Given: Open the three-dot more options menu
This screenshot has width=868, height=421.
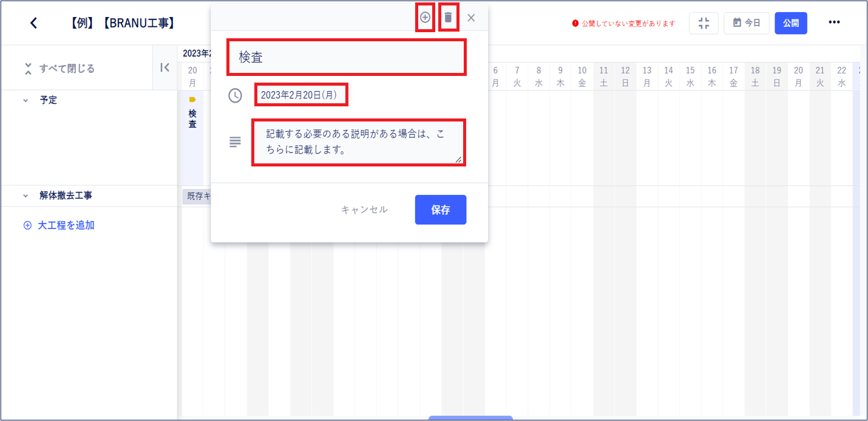Looking at the screenshot, I should point(834,22).
